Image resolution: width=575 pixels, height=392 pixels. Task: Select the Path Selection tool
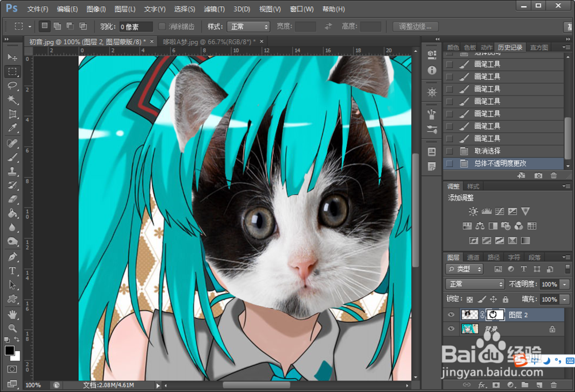(x=12, y=285)
